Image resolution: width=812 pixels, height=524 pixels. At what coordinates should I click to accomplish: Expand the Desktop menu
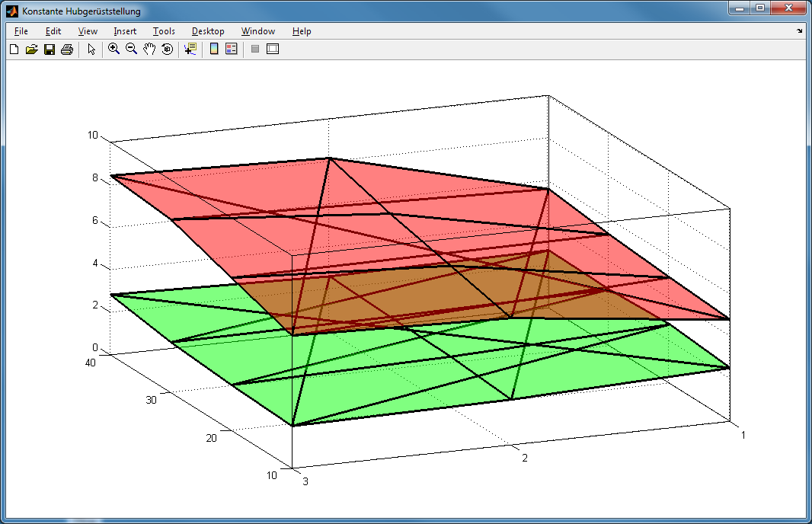tap(208, 31)
